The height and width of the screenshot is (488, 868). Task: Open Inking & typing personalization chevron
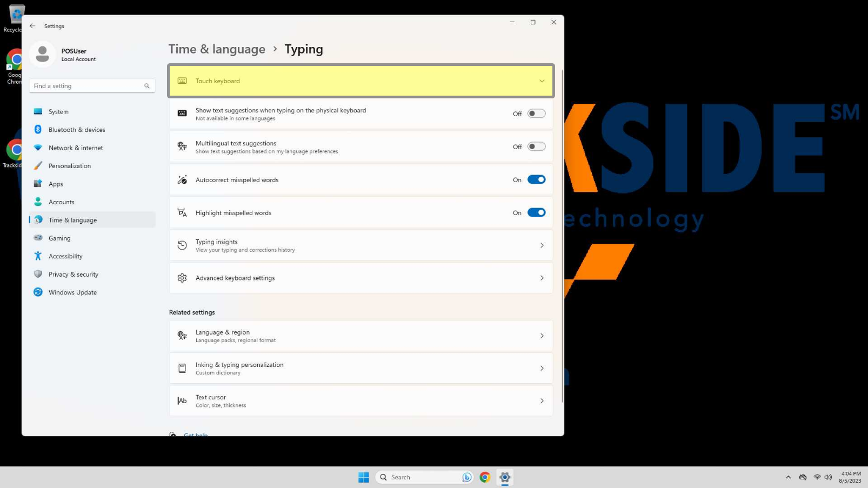542,368
